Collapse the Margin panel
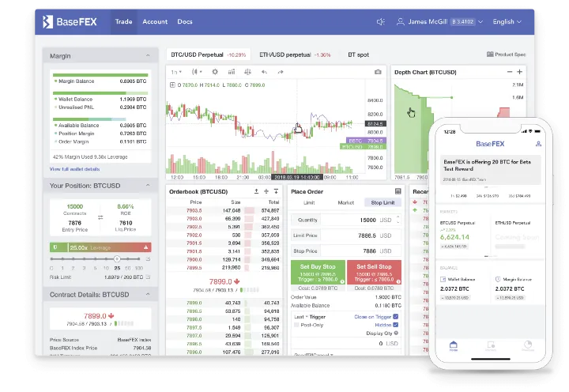The height and width of the screenshot is (392, 569). click(x=148, y=55)
